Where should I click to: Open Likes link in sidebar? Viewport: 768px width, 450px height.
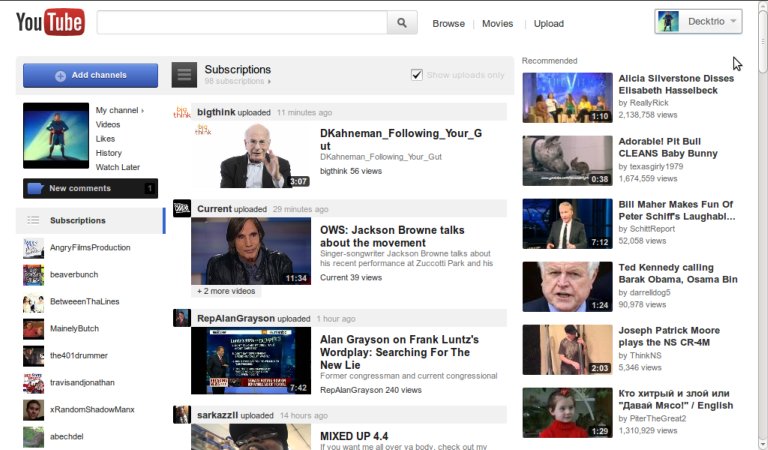pyautogui.click(x=105, y=139)
